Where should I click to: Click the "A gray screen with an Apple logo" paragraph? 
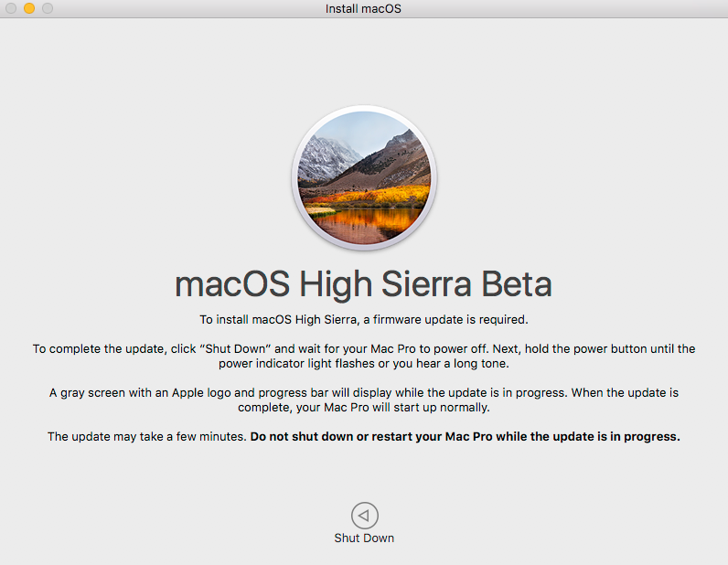364,400
